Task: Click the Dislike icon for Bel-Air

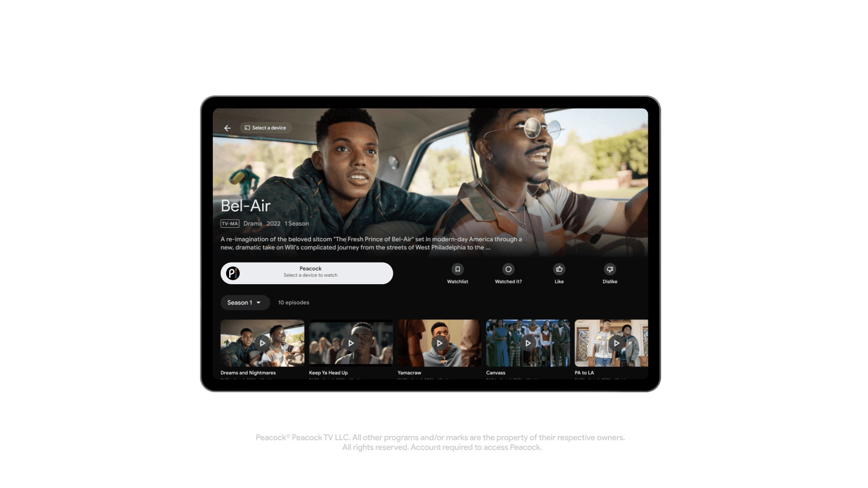Action: click(610, 269)
